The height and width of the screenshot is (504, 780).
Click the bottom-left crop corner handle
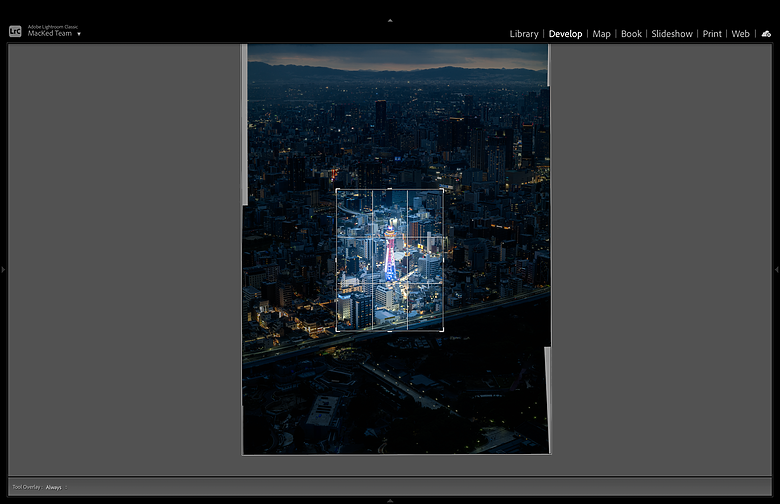click(337, 330)
